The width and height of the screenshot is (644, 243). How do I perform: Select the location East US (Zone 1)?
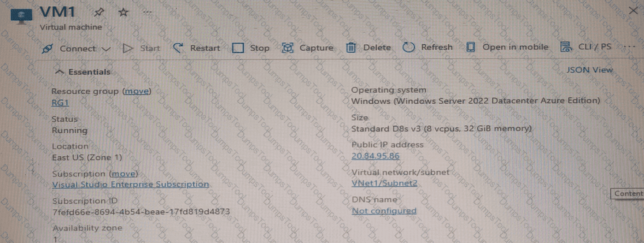point(87,157)
